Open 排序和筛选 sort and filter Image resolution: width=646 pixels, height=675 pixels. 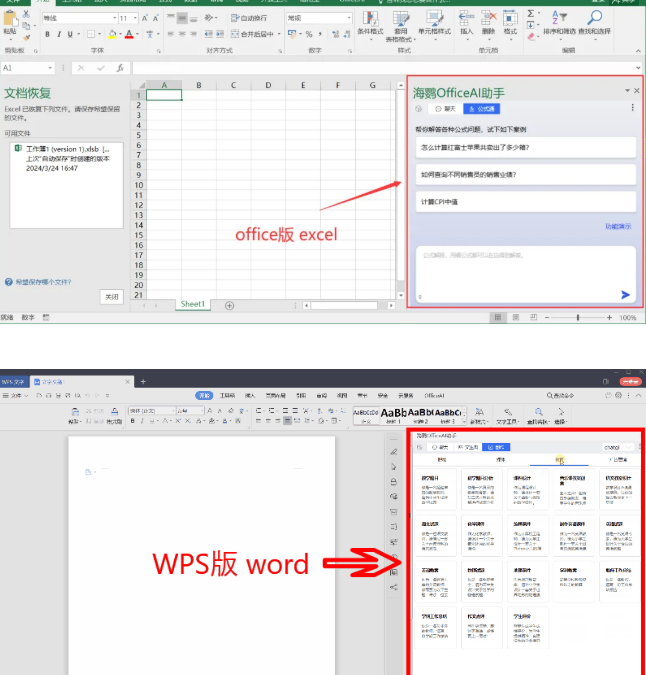tap(559, 24)
